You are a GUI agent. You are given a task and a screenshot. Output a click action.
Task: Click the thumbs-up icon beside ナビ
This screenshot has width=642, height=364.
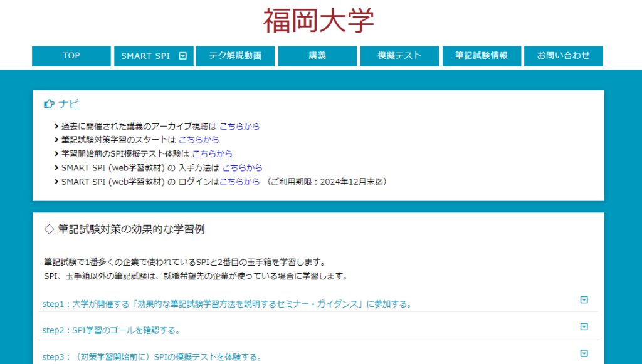(49, 104)
